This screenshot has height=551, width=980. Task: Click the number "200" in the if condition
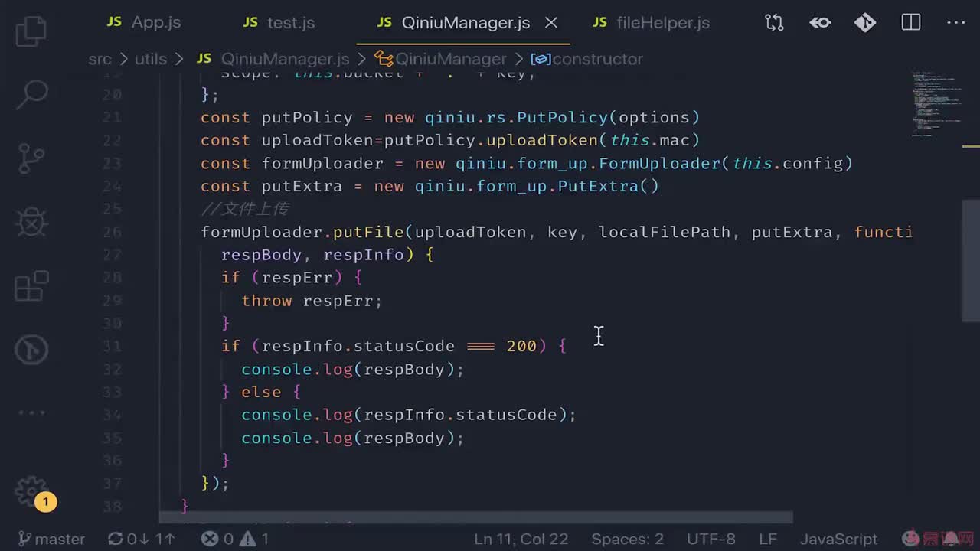pyautogui.click(x=521, y=346)
